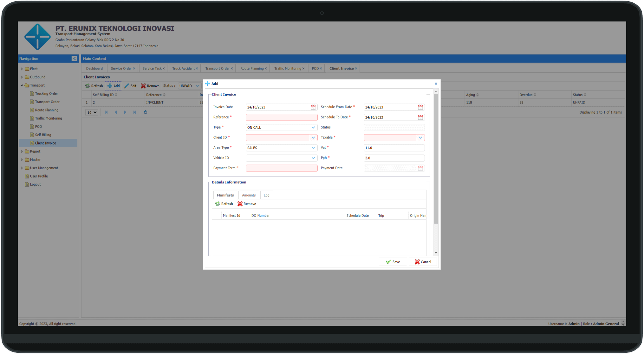Go to the previous page of the grid

coord(116,112)
